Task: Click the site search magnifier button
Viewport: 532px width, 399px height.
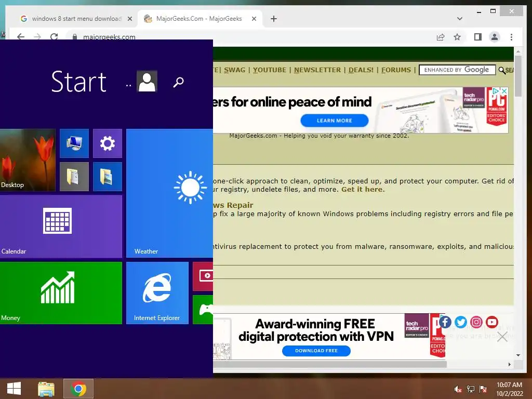Action: (x=502, y=70)
